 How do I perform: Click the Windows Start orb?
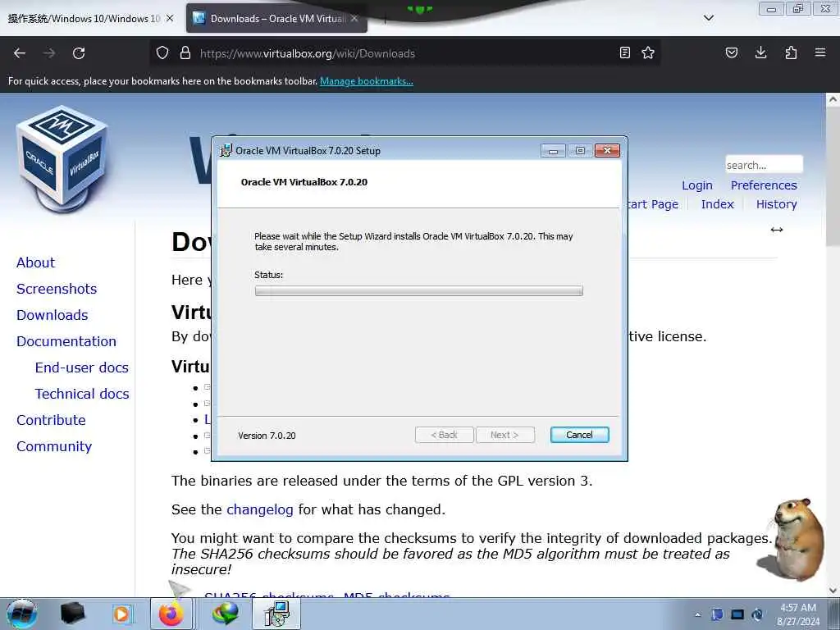click(x=21, y=614)
